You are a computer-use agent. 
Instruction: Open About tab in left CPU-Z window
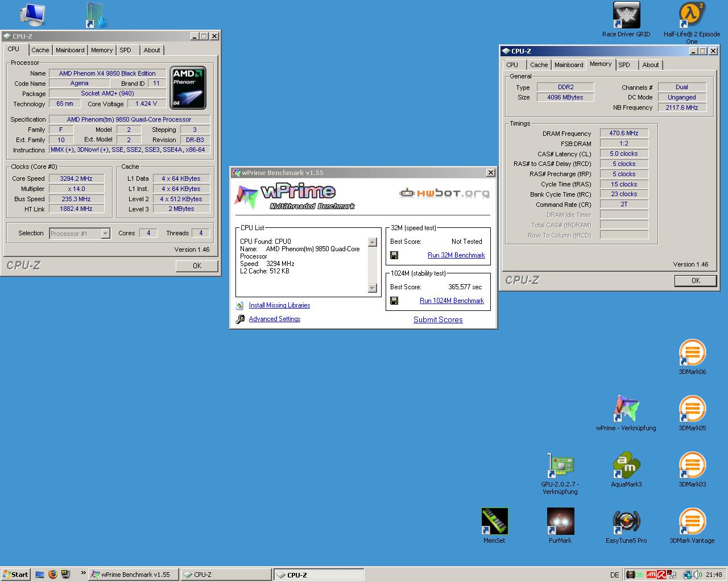152,50
